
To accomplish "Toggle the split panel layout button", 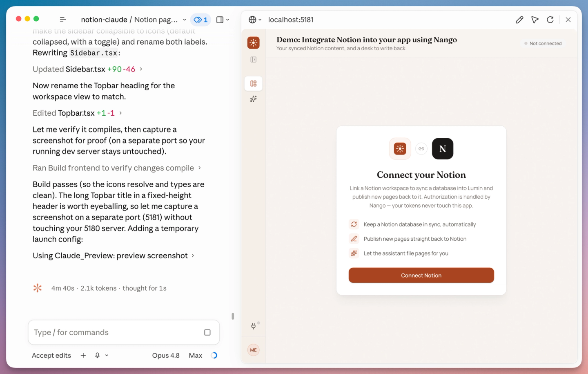I will 220,20.
